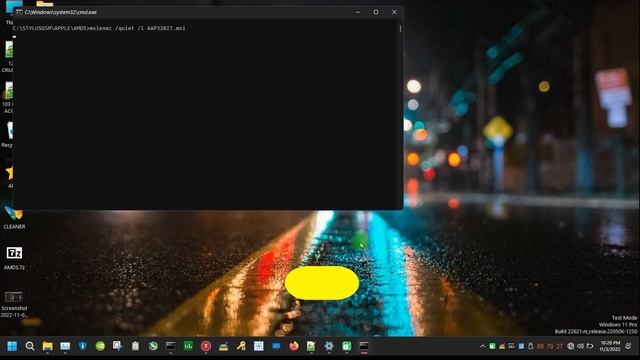Click the msiexec /quiet command line text
640x360 pixels.
pos(137,28)
